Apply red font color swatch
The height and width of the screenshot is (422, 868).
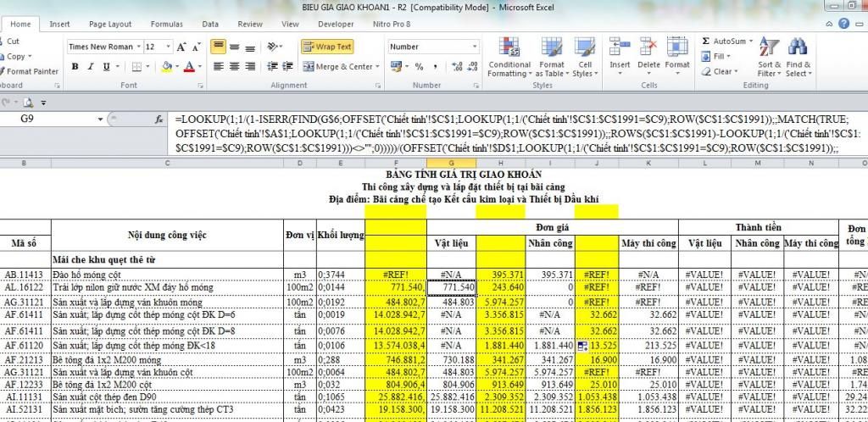tap(189, 66)
